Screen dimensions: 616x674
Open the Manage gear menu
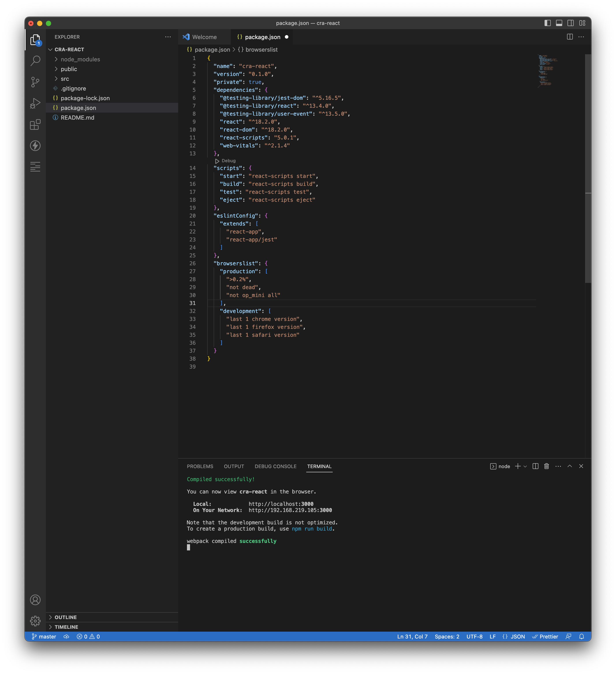coord(35,621)
